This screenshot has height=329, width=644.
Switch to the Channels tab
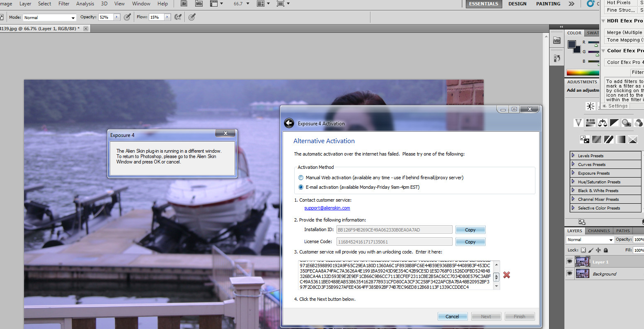[x=599, y=231]
